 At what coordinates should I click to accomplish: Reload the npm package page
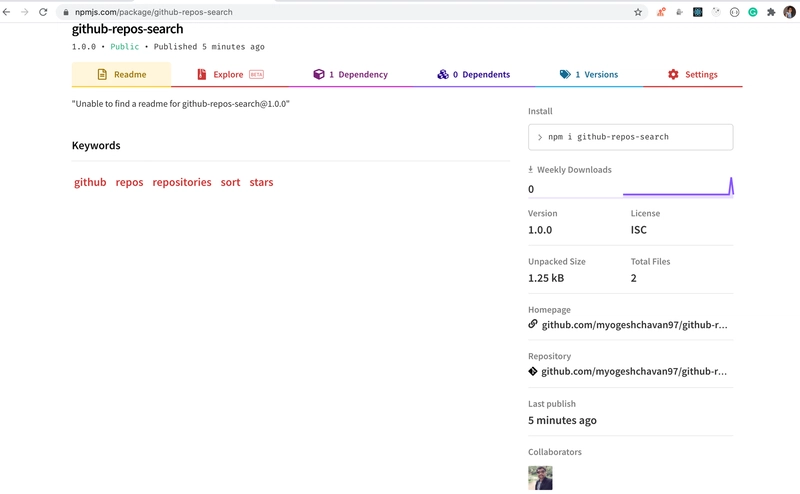click(43, 12)
